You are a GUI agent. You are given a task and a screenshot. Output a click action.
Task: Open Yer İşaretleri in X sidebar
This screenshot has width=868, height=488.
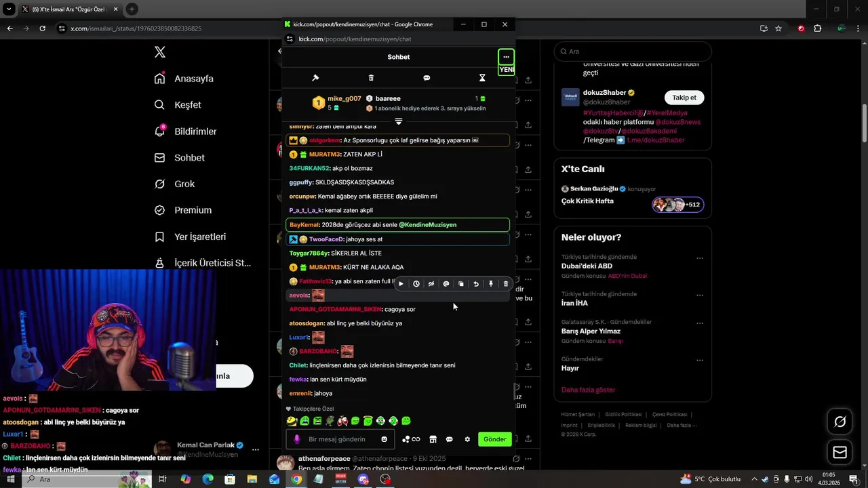tap(190, 237)
